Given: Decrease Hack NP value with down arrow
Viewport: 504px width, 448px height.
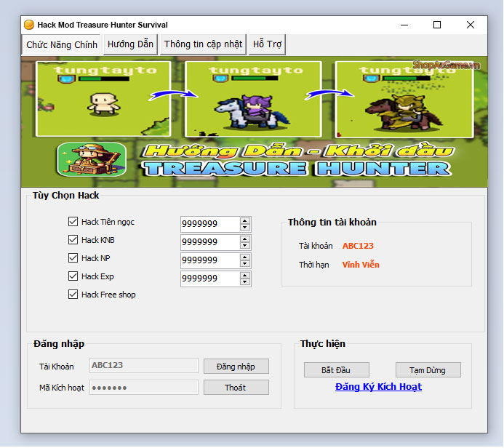Looking at the screenshot, I should [x=245, y=263].
